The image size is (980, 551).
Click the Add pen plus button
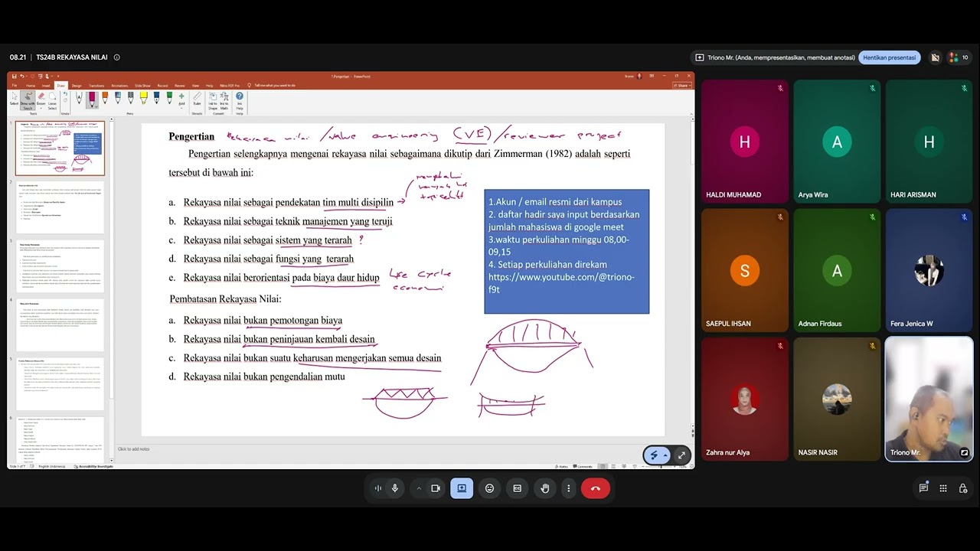(x=181, y=99)
